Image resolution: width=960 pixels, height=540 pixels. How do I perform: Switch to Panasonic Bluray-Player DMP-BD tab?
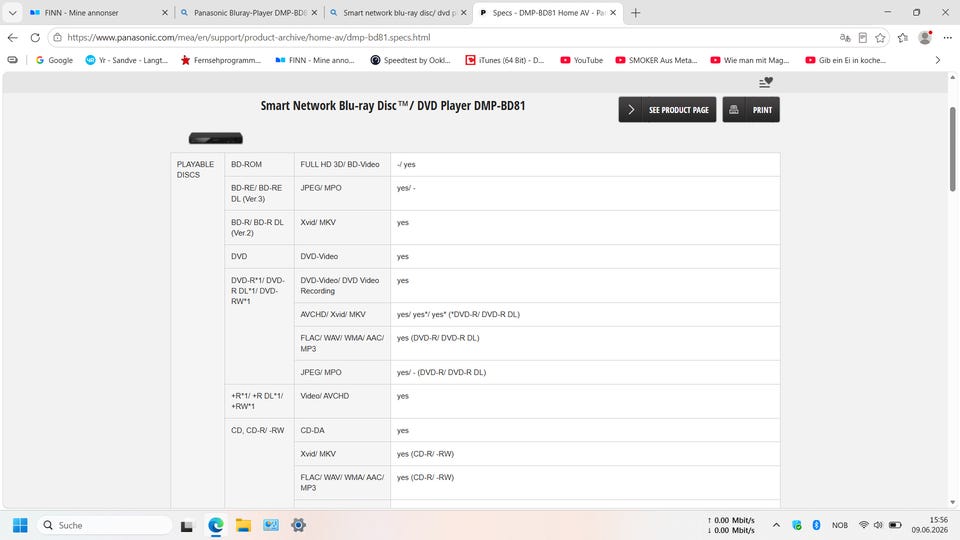click(249, 12)
